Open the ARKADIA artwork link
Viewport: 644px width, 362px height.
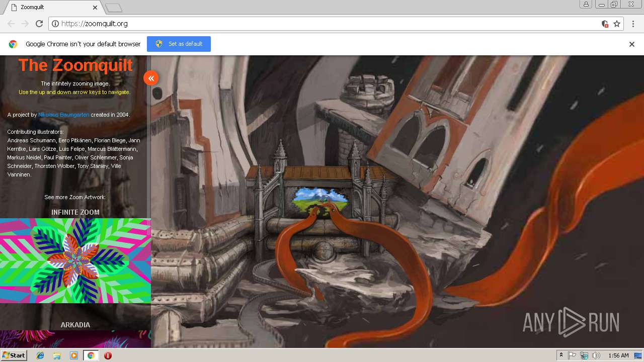click(75, 325)
